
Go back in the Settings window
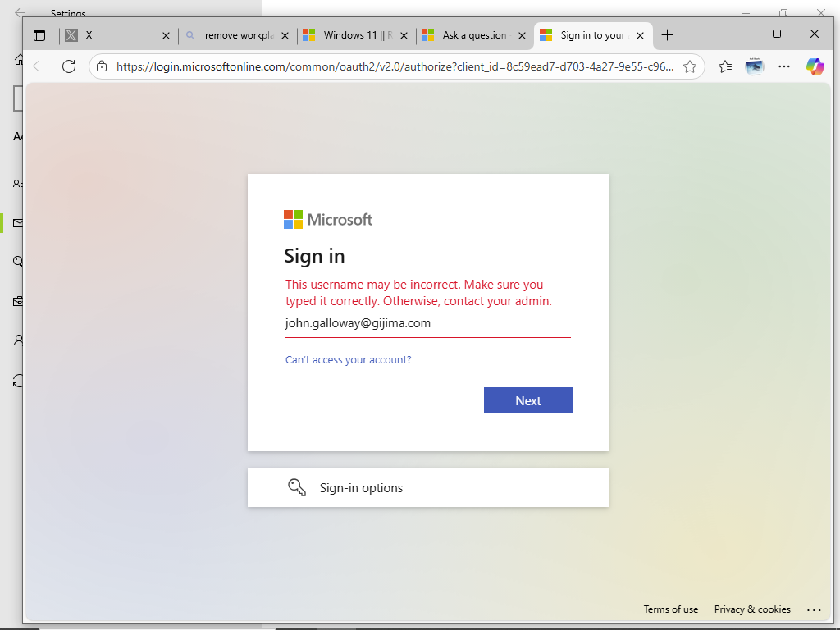coord(20,12)
